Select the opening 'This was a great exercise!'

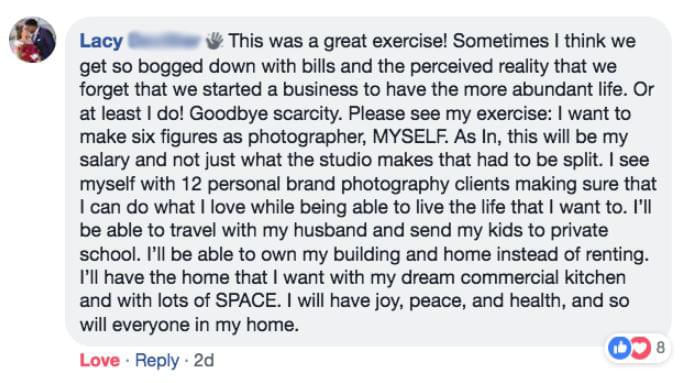point(338,41)
